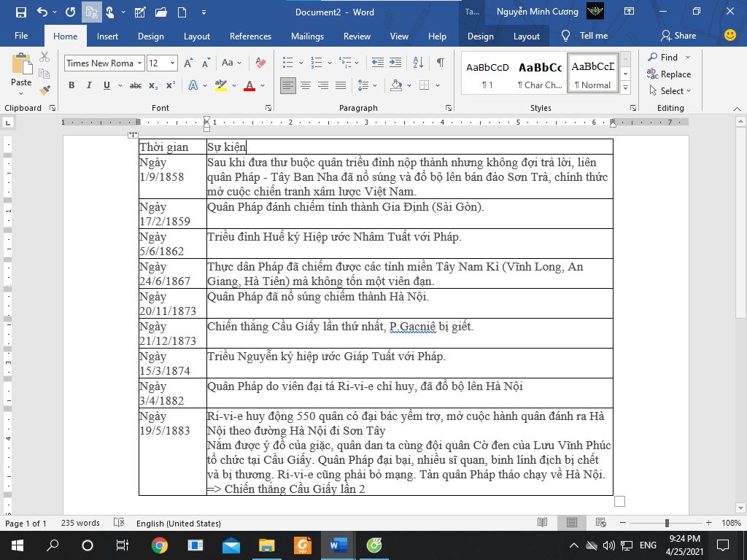Open the Mailings tab
This screenshot has height=560, width=747.
pos(307,36)
